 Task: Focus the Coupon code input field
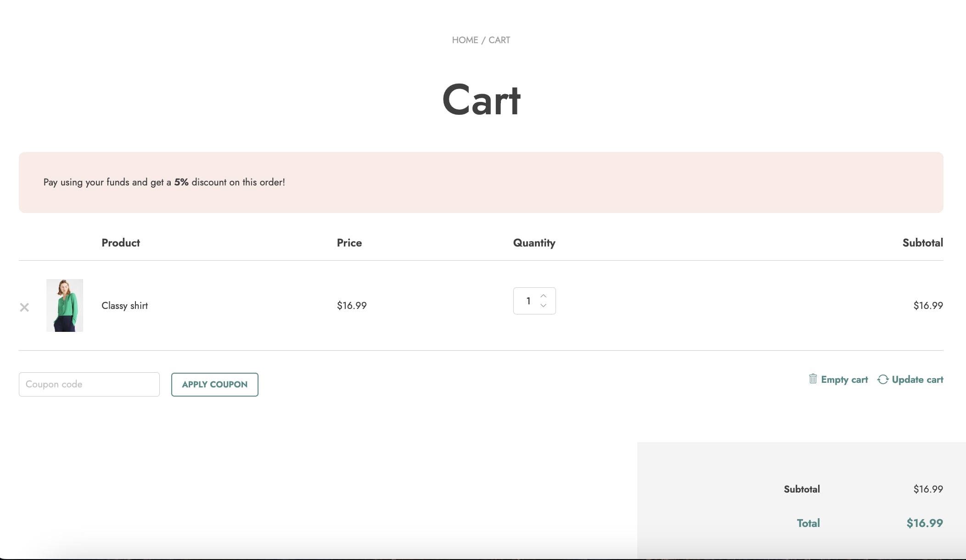(x=89, y=384)
